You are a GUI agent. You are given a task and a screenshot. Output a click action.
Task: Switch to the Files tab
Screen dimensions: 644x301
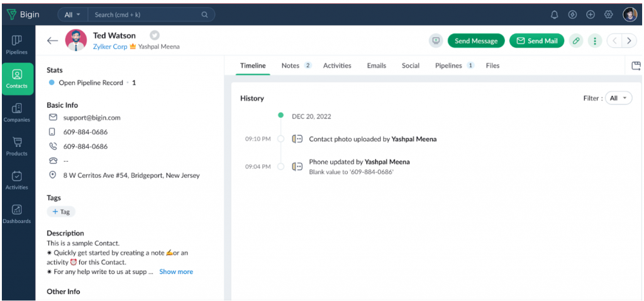[x=492, y=65]
